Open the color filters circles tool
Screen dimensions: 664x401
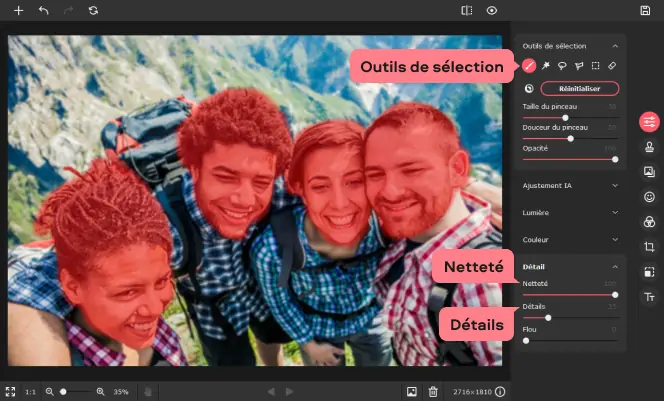[x=649, y=221]
